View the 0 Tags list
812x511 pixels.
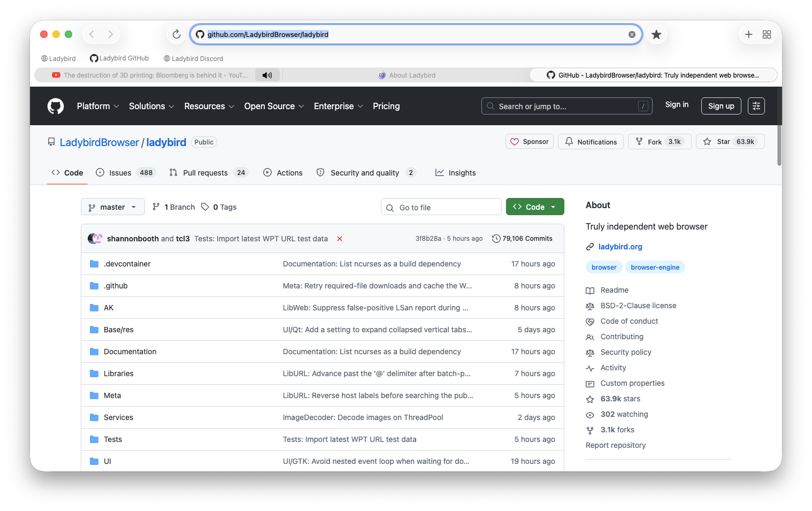click(219, 207)
